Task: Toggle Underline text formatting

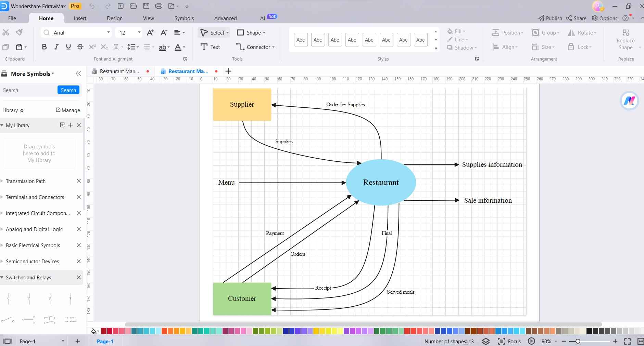Action: pyautogui.click(x=68, y=47)
